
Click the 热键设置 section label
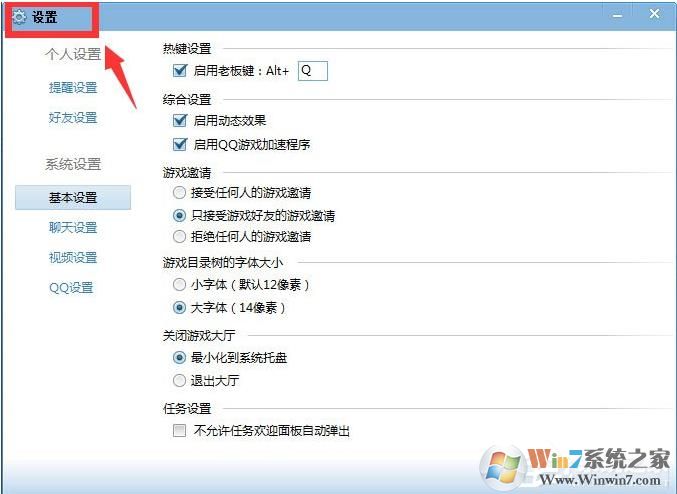click(187, 48)
